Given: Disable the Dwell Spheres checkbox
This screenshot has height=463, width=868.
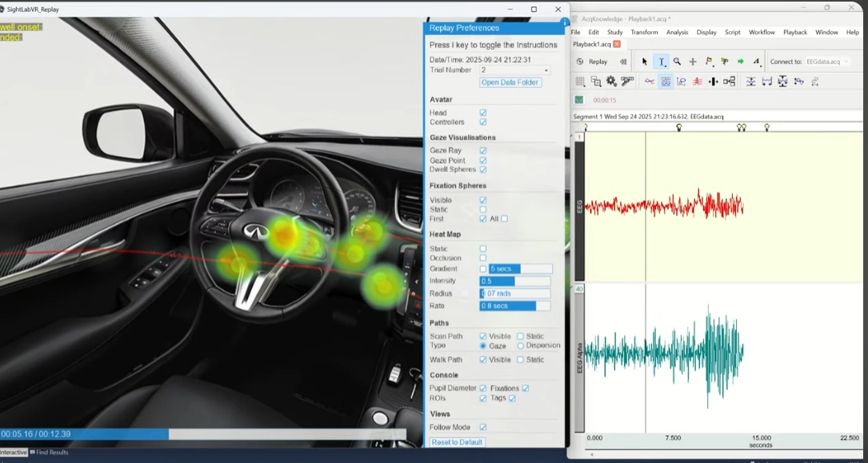Looking at the screenshot, I should click(482, 170).
